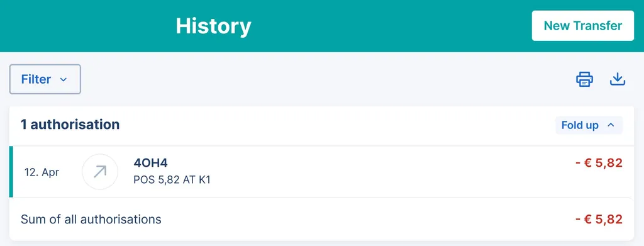Screen dimensions: 644x246
Task: Click the Fold up text label
Action: pos(580,125)
